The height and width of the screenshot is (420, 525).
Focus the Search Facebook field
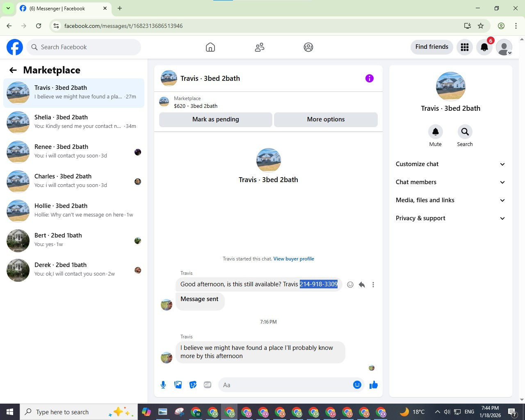click(84, 47)
